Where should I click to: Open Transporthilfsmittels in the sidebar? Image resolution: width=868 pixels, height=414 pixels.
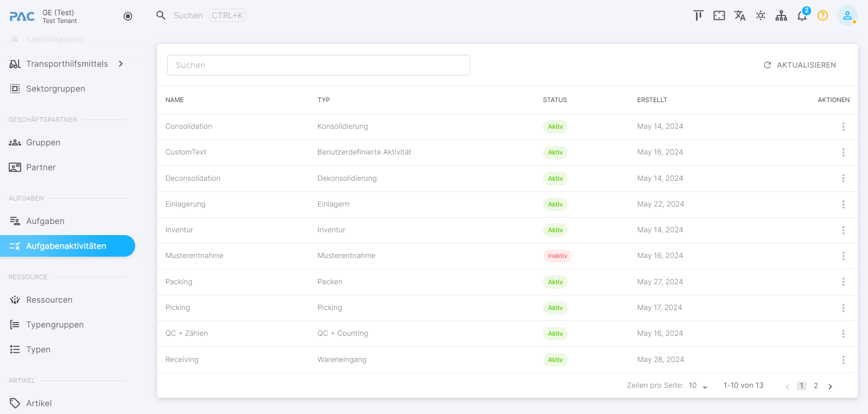67,64
